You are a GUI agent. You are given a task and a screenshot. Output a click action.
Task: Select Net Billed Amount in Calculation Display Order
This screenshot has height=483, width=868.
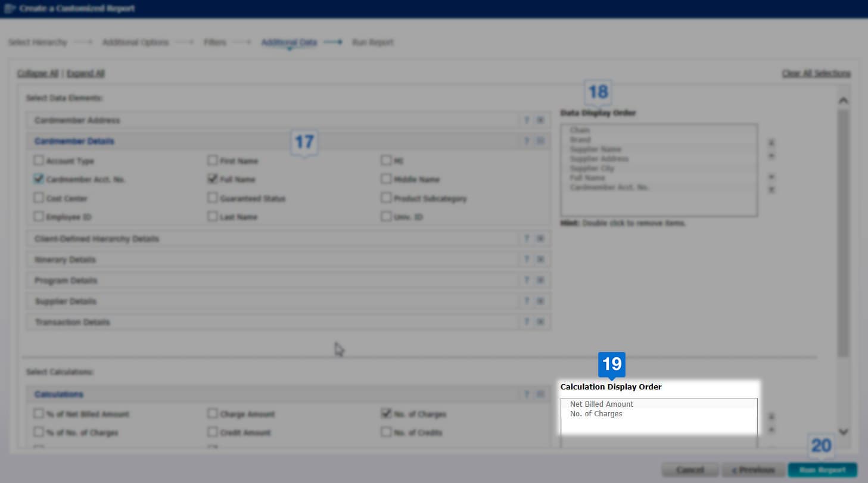click(601, 404)
